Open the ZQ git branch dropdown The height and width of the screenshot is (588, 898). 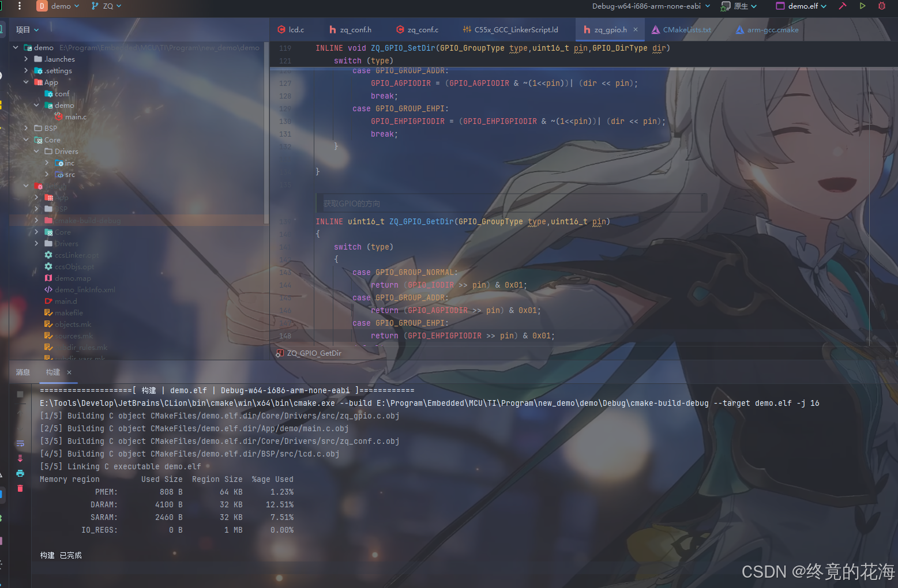click(x=107, y=6)
